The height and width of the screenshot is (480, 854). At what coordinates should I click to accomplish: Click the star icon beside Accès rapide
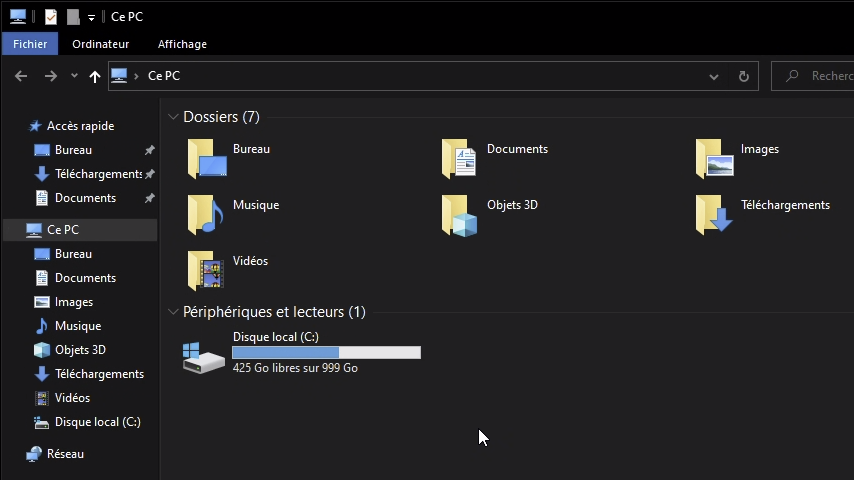pyautogui.click(x=35, y=126)
